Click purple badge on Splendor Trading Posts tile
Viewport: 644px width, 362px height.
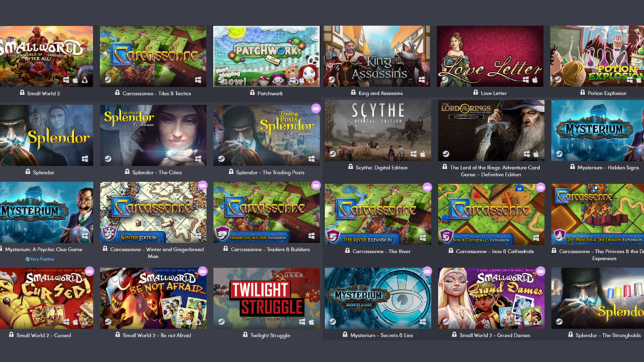(x=315, y=109)
